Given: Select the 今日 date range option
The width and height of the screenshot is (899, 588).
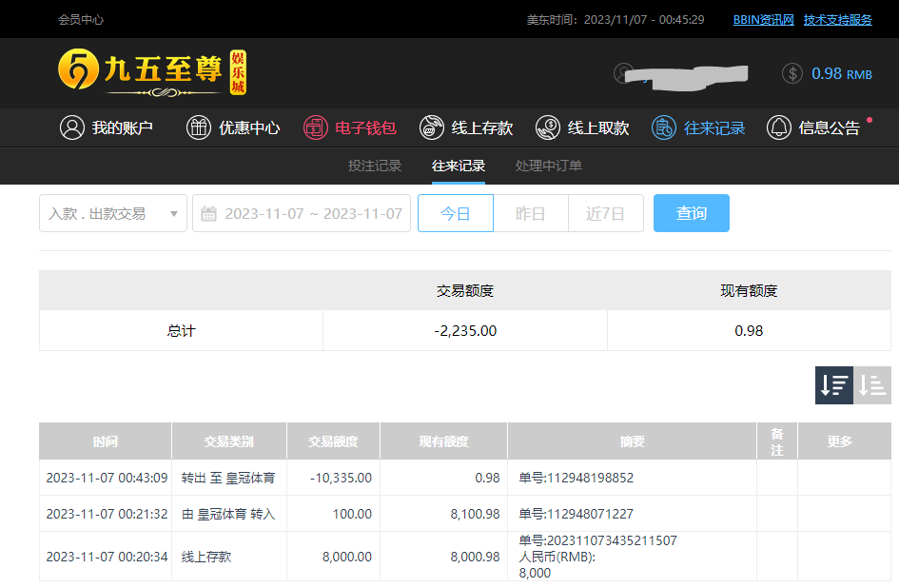Looking at the screenshot, I should 456,213.
